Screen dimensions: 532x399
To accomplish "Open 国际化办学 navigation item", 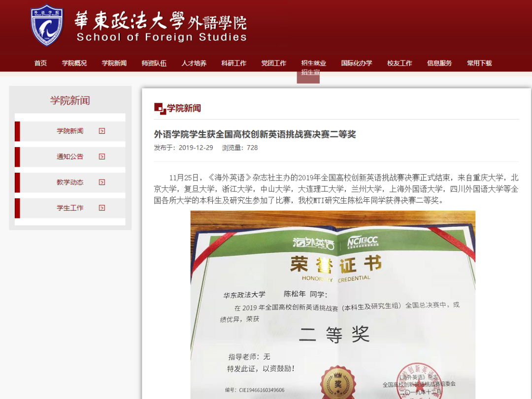I will coord(357,63).
